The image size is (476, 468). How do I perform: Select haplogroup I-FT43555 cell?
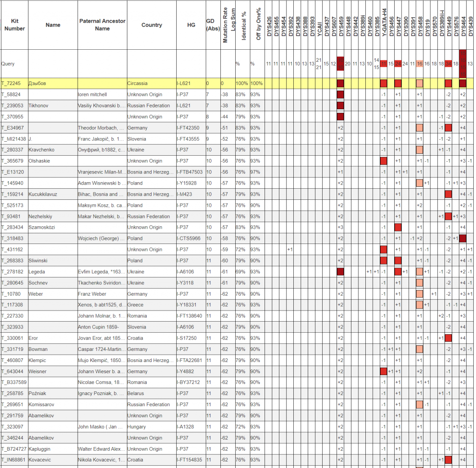tap(190, 139)
